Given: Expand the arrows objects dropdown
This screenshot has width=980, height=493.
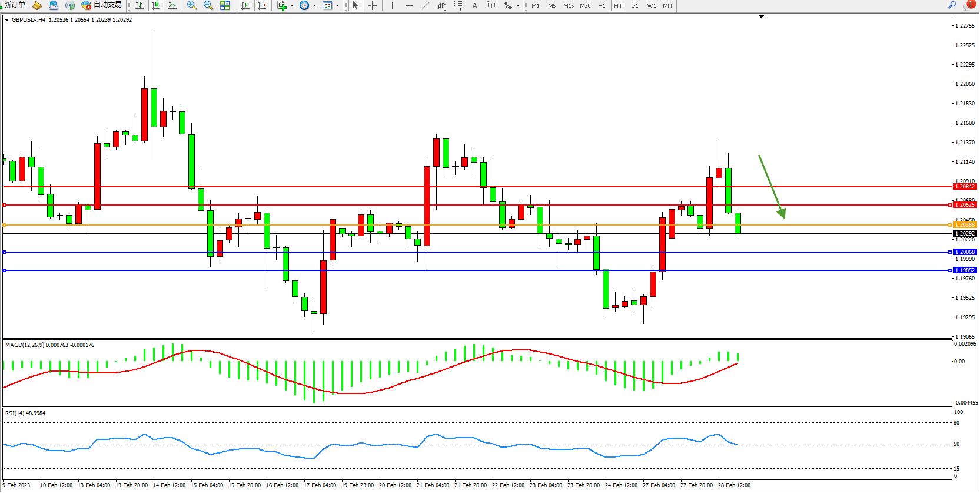Looking at the screenshot, I should pyautogui.click(x=517, y=6).
